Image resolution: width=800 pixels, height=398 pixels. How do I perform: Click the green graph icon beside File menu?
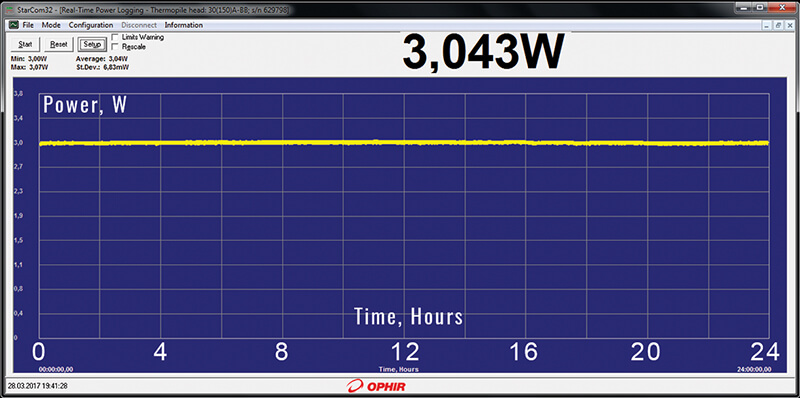tap(13, 25)
